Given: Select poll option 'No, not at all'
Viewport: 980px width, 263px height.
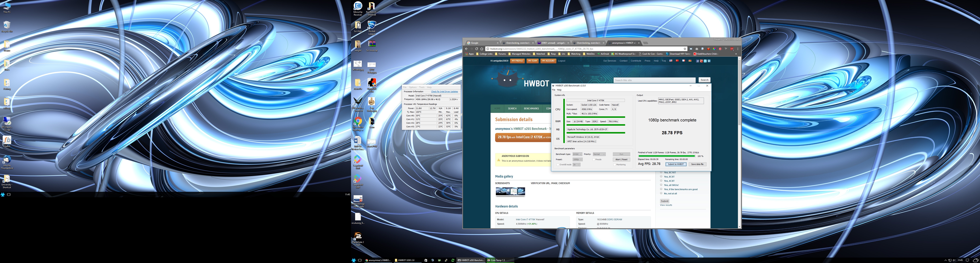Looking at the screenshot, I should point(661,193).
